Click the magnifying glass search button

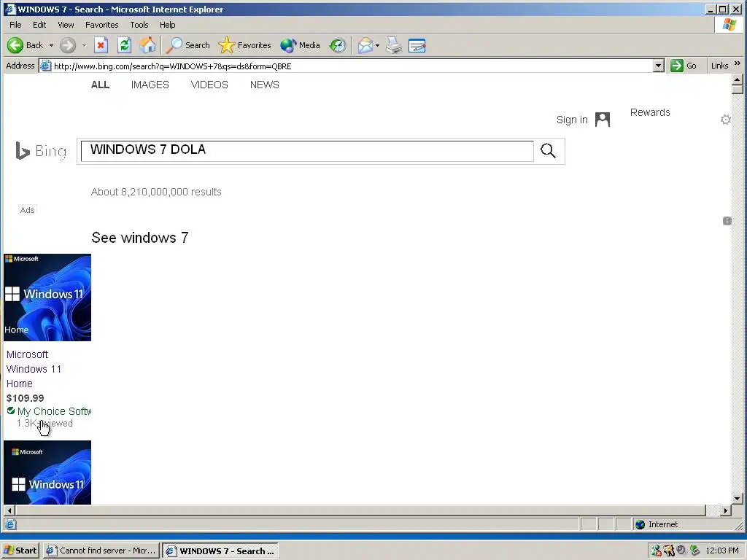coord(549,151)
